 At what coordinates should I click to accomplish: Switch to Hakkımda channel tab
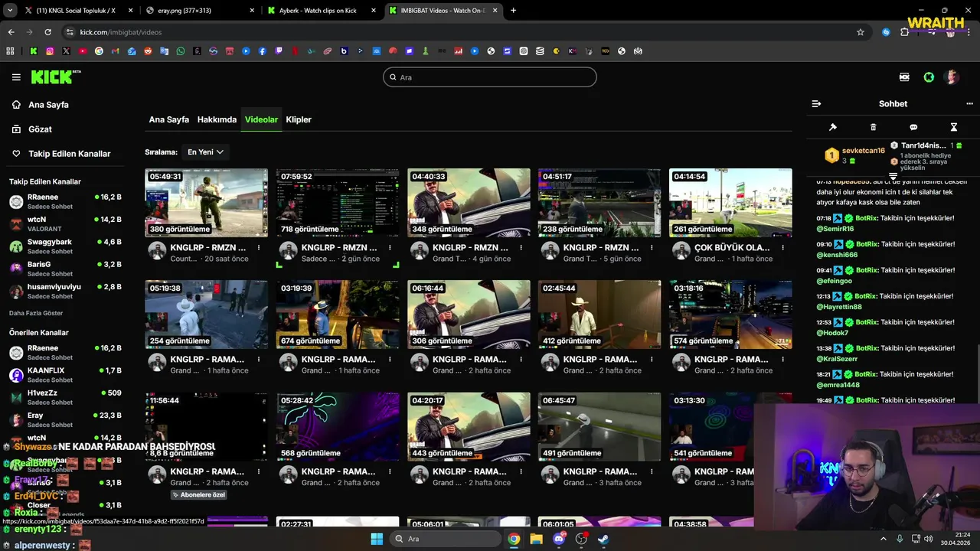217,119
